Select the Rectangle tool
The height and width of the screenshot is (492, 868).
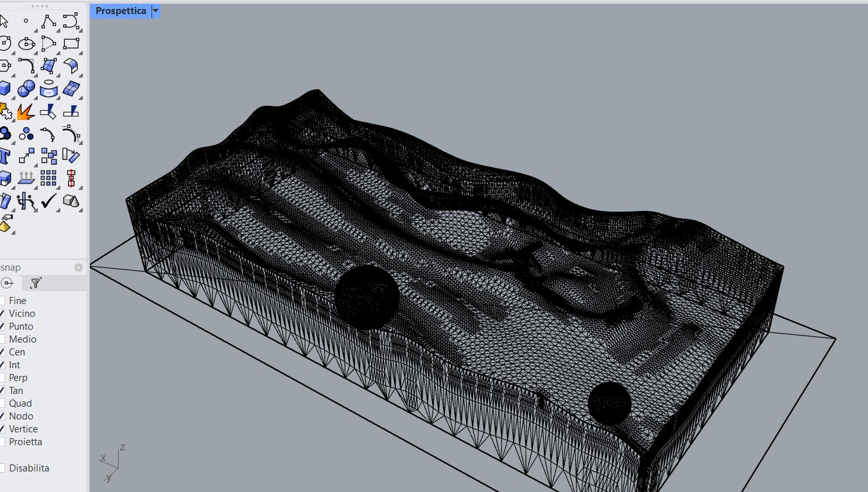coord(71,44)
